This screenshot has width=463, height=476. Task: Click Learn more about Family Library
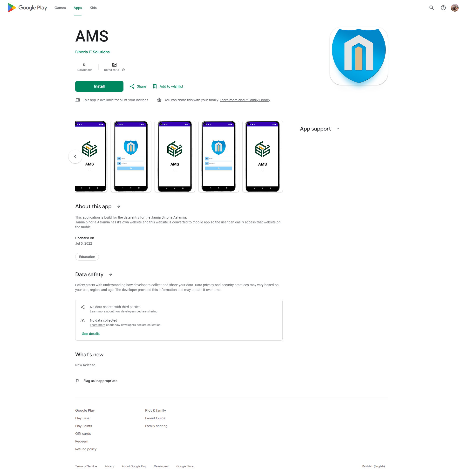pos(245,100)
